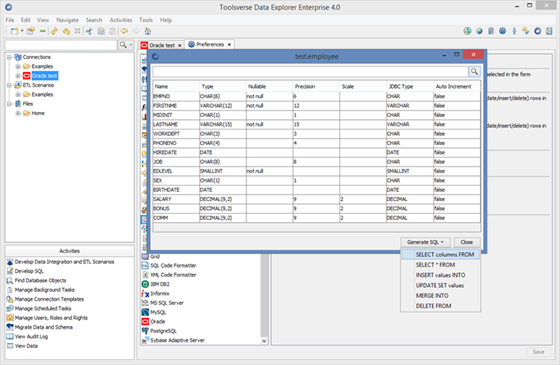Click the Cut scissors toolbar icon
Screen dimensions: 560x365
tap(89, 31)
